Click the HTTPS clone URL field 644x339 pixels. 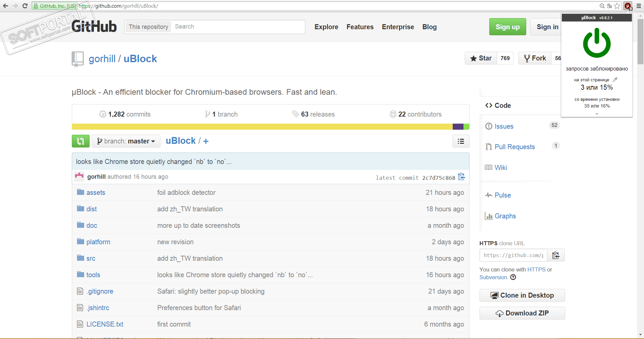[513, 255]
